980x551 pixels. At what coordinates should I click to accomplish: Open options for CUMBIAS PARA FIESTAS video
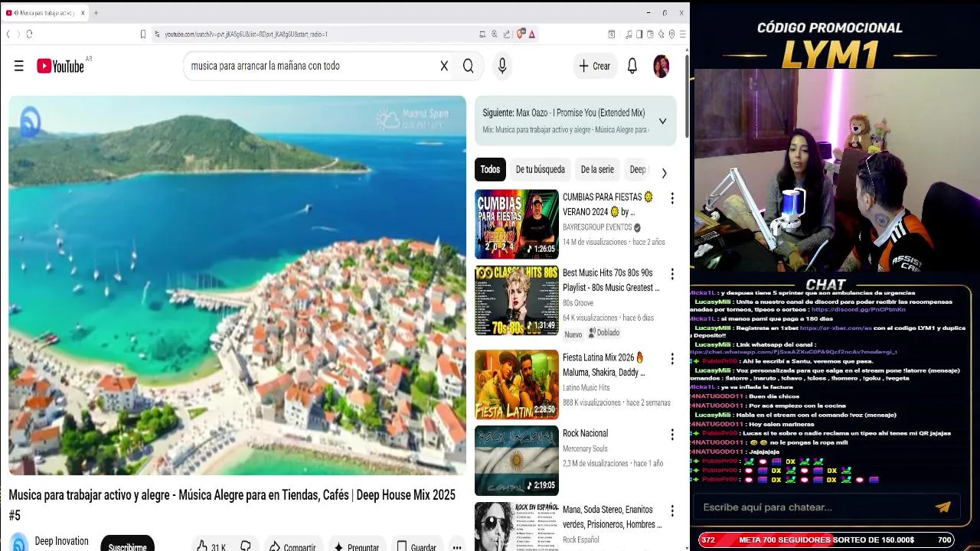[x=672, y=198]
